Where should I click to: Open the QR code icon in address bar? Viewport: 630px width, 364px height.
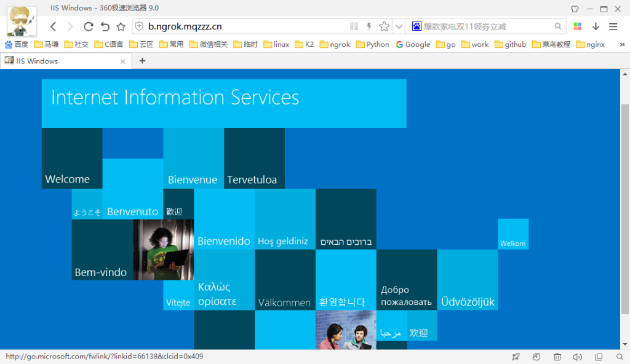pyautogui.click(x=354, y=26)
